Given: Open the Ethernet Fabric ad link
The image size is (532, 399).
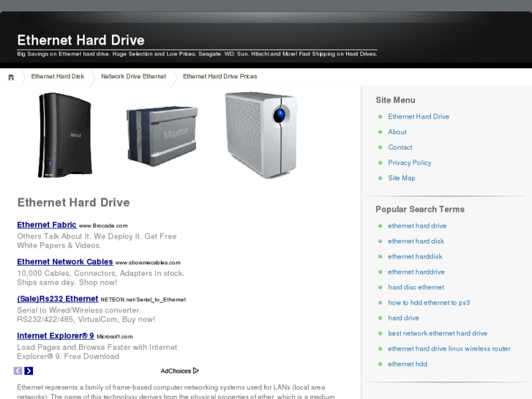Looking at the screenshot, I should (47, 225).
